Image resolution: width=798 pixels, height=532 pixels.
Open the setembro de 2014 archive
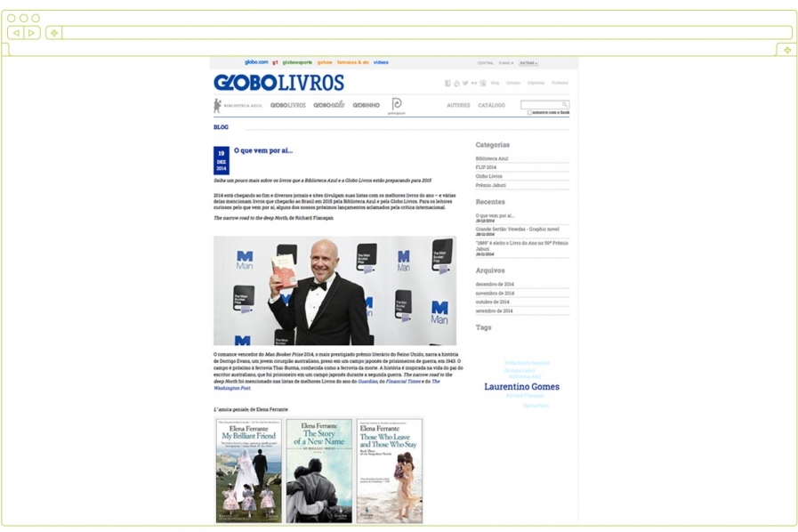coord(494,311)
